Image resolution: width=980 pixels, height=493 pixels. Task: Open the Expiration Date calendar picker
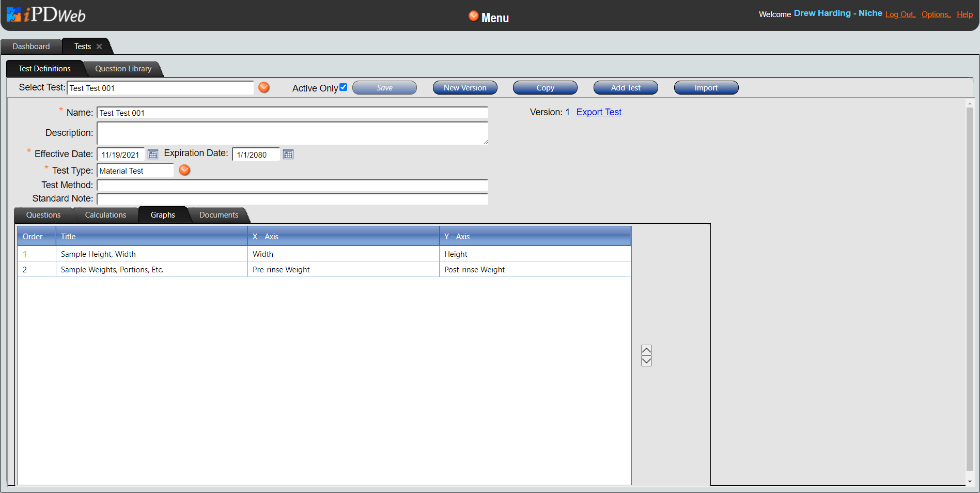(288, 155)
